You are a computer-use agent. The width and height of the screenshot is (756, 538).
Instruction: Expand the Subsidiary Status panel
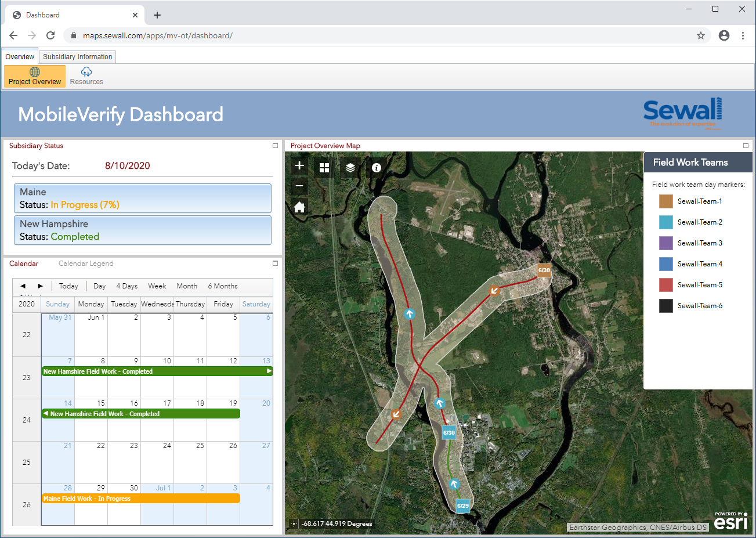(x=274, y=146)
